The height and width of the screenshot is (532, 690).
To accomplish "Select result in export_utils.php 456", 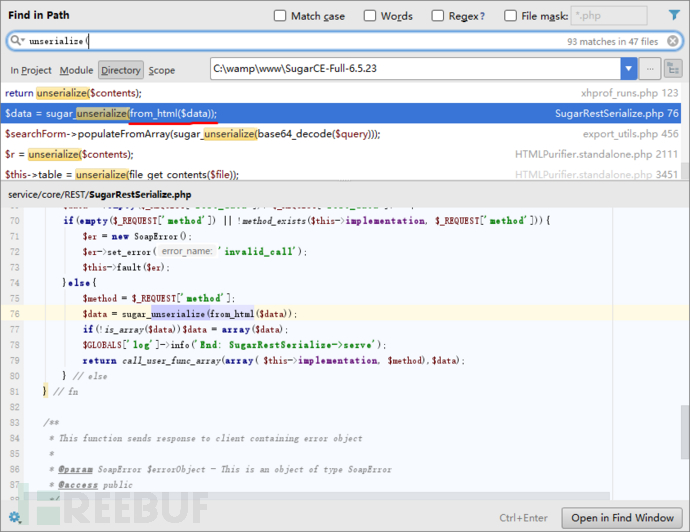I will [341, 134].
